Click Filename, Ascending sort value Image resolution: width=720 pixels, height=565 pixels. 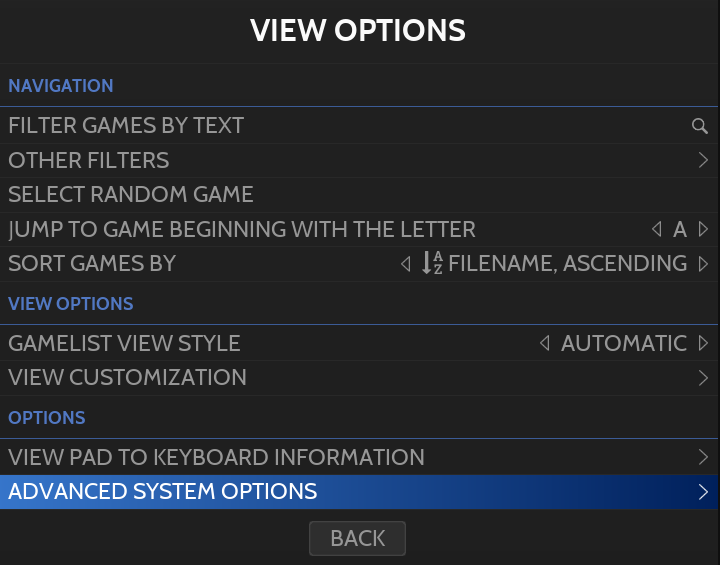pyautogui.click(x=567, y=264)
